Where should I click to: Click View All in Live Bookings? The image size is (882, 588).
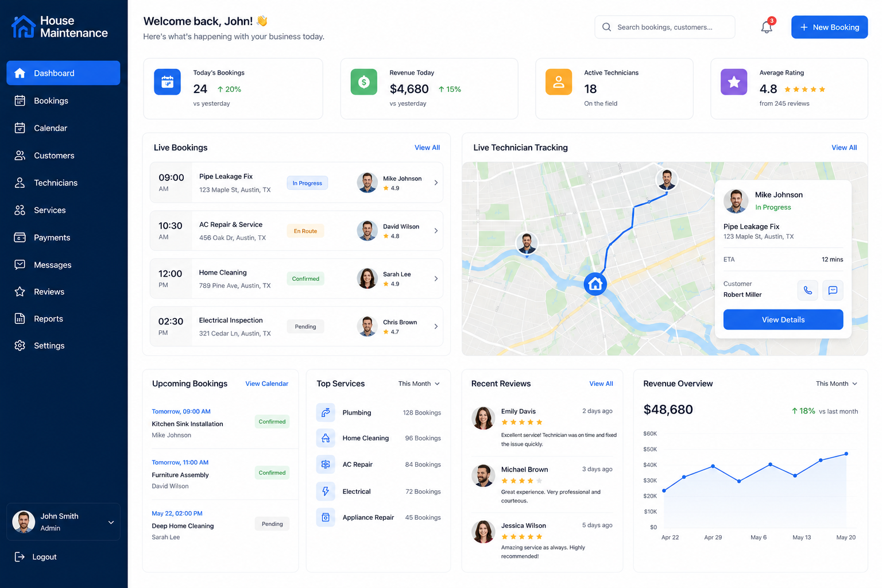click(x=427, y=148)
